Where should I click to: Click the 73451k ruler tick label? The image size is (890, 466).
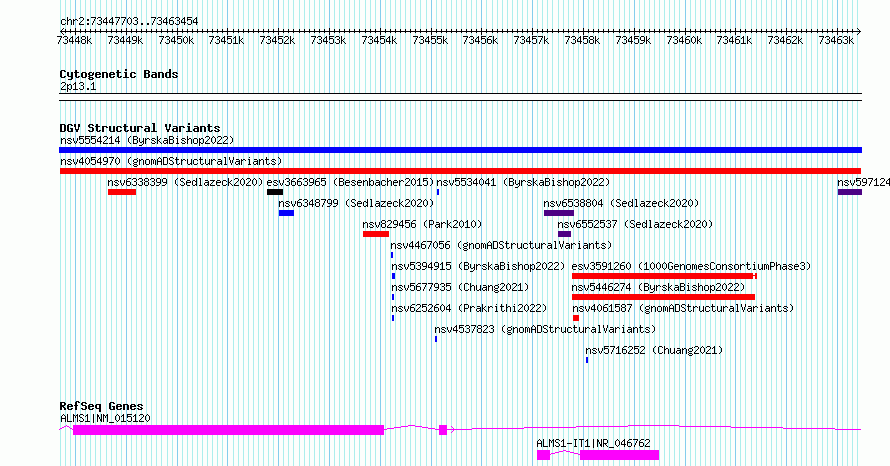226,40
